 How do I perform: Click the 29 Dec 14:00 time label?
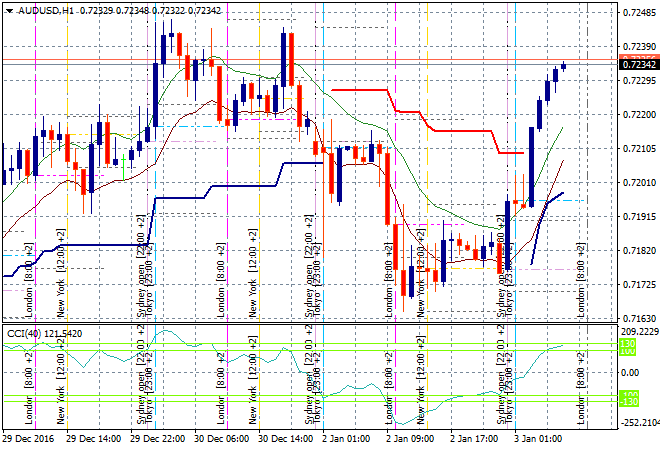93,439
